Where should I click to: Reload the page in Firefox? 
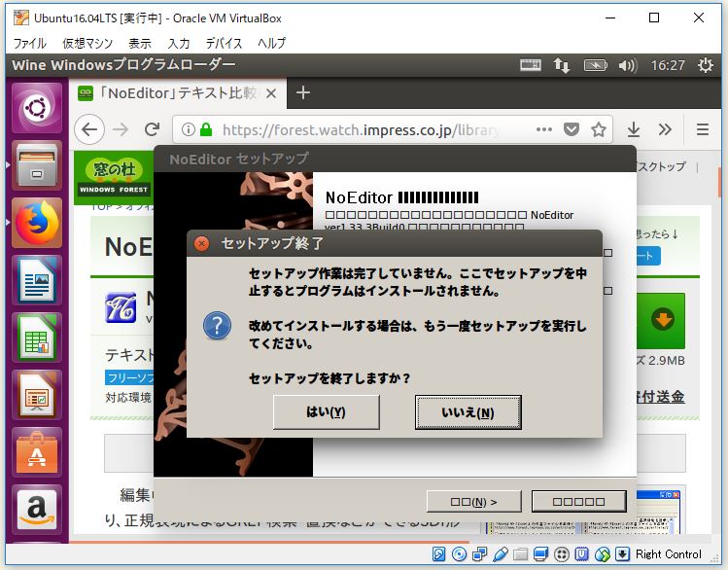tap(152, 129)
